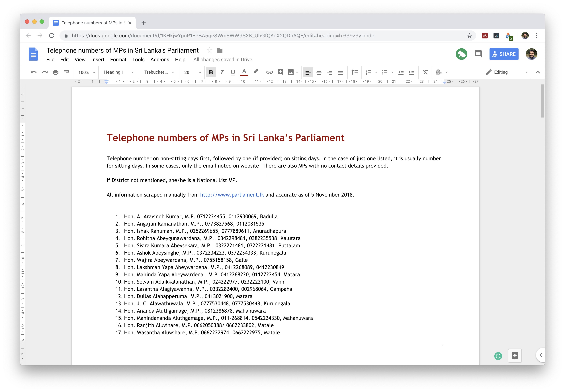The height and width of the screenshot is (392, 565).
Task: Apply numbered list formatting
Action: point(368,72)
